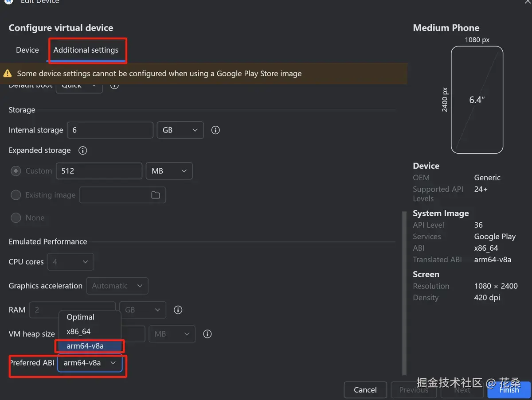Expand the Graphics acceleration Automatic dropdown
Screen dimensions: 532x400
[x=117, y=286]
